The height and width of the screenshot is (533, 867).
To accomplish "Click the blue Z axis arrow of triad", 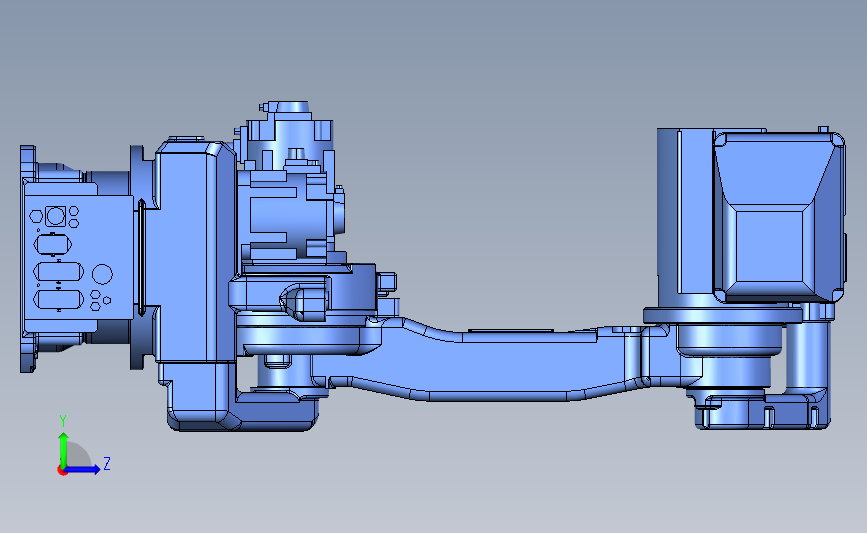I will coord(83,469).
